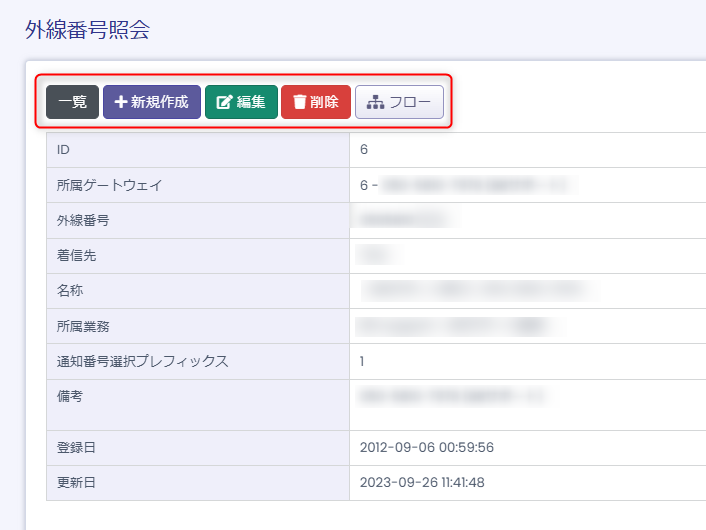
Task: Click the 通知番号選択プレフィックス label
Action: pyautogui.click(x=143, y=361)
